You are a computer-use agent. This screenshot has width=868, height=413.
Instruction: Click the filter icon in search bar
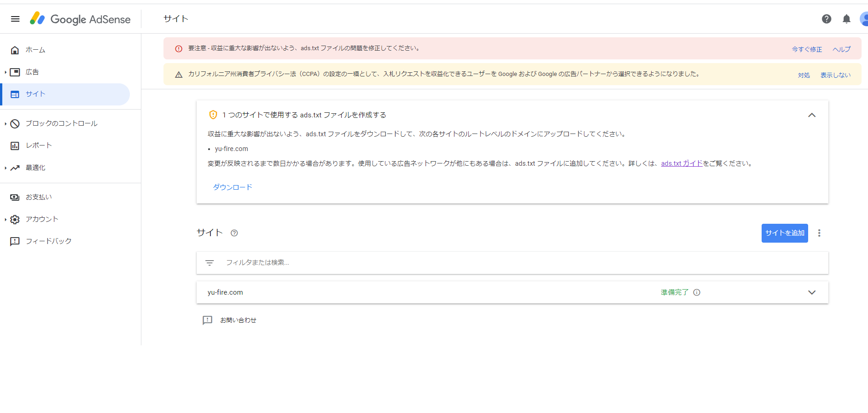tap(210, 263)
